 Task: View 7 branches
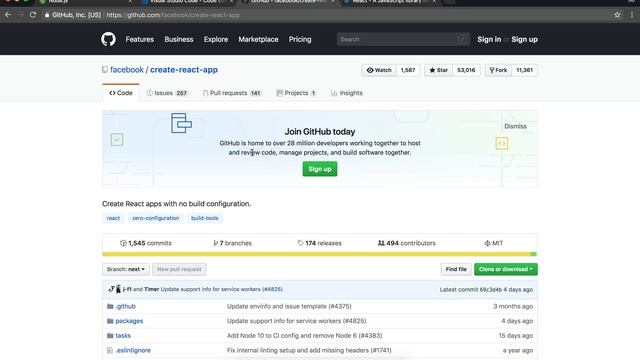click(232, 243)
